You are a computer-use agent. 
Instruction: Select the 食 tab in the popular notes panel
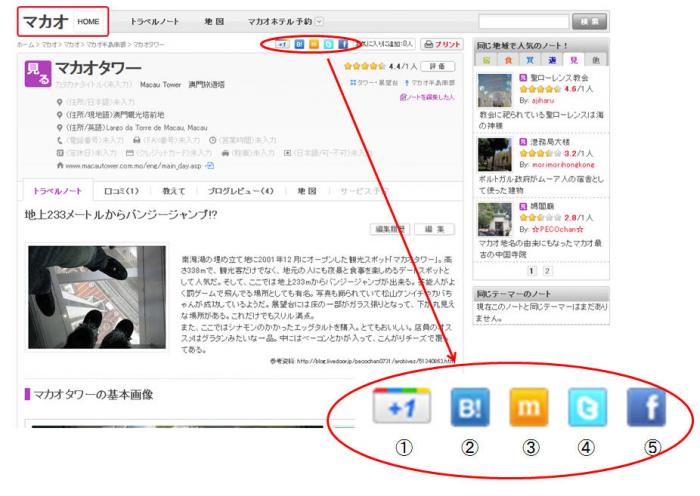508,60
